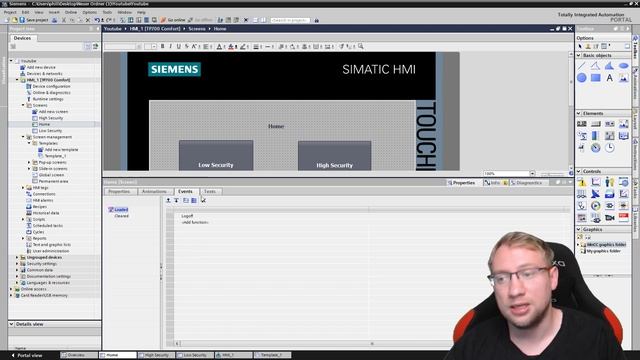Open the Edit menu

tap(25, 12)
